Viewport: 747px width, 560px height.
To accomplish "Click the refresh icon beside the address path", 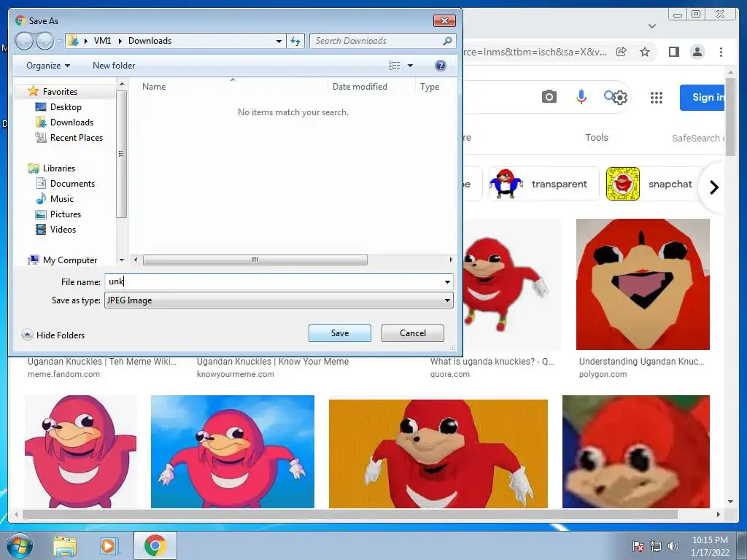I will point(295,41).
